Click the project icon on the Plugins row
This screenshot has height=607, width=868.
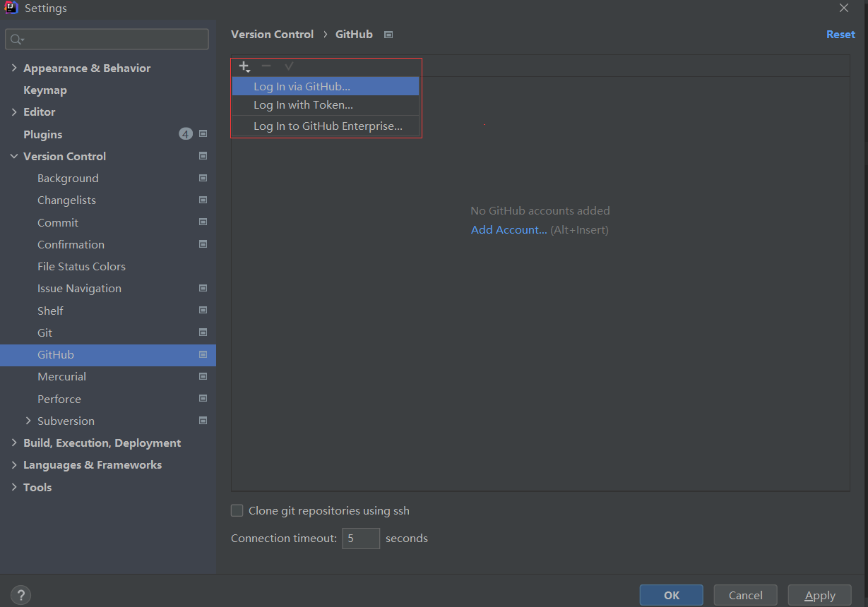coord(203,134)
